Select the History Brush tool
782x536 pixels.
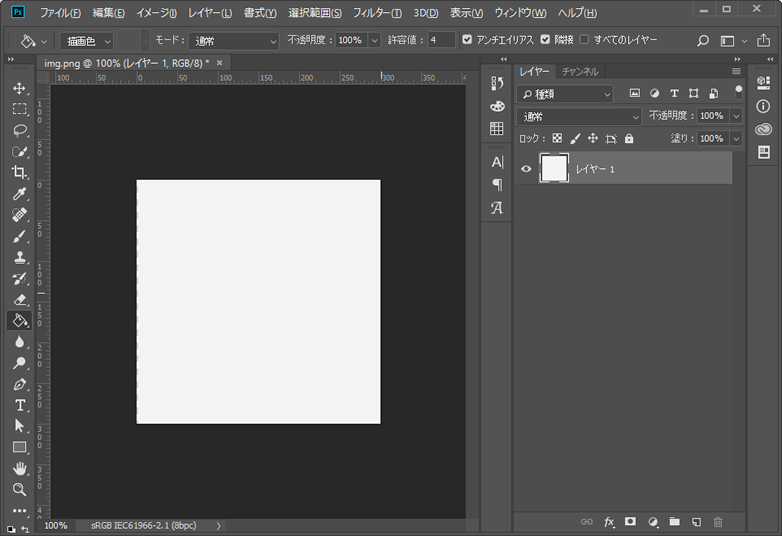click(19, 279)
